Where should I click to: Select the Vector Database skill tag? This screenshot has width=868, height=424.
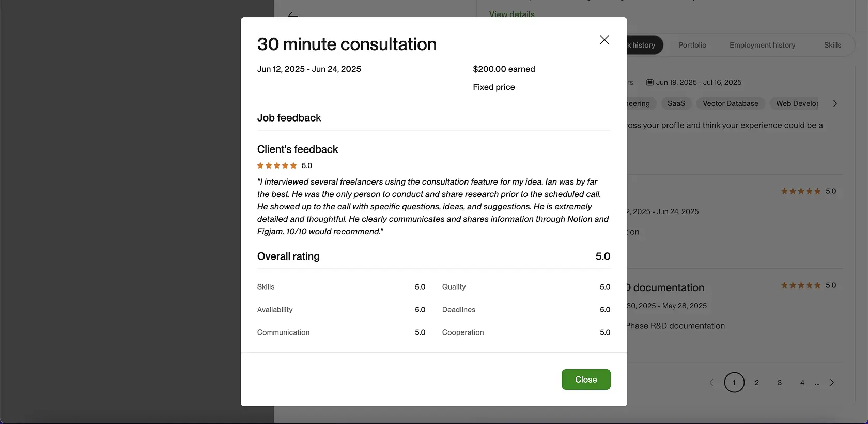[x=730, y=103]
